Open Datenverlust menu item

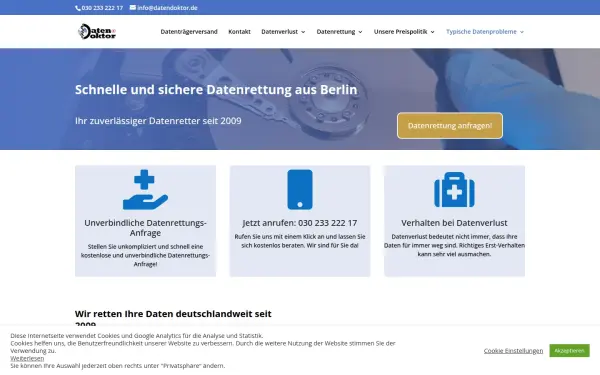click(x=279, y=32)
